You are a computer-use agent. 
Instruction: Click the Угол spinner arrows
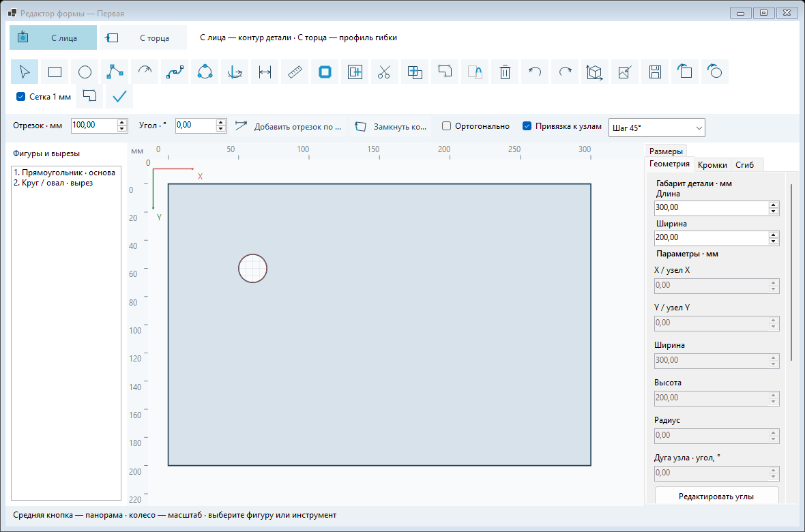point(221,125)
